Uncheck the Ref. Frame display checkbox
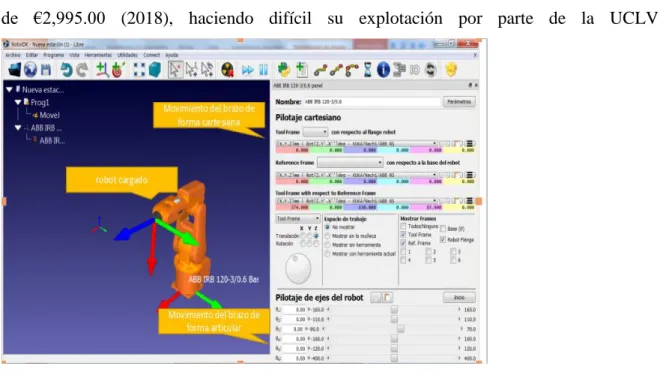Image resolution: width=660 pixels, height=372 pixels. pos(403,243)
